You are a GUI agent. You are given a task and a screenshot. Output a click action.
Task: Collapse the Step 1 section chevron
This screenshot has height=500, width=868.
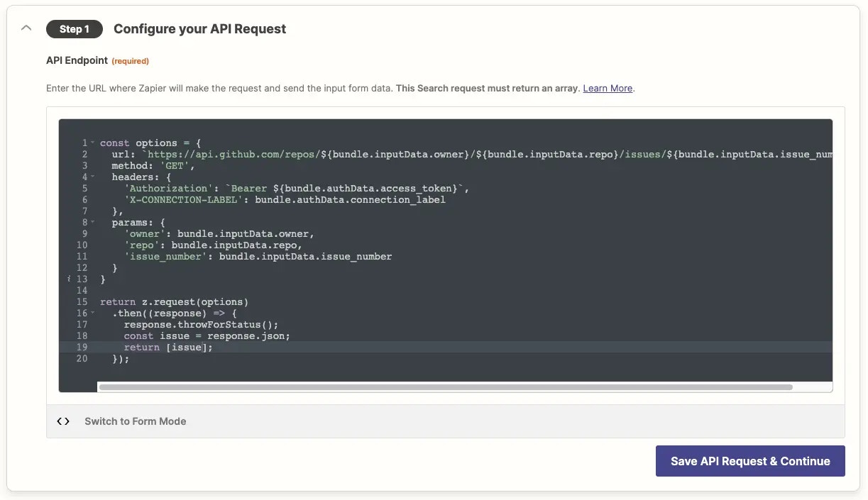click(x=26, y=28)
